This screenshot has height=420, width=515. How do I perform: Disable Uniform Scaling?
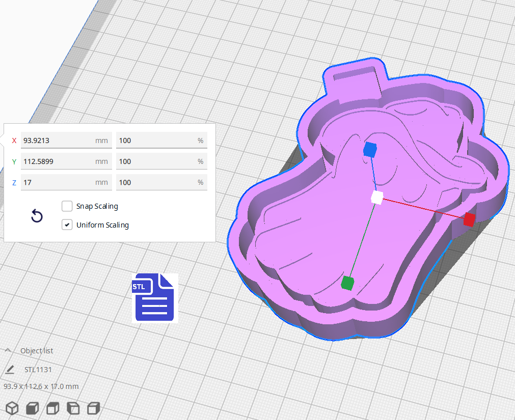coord(67,225)
